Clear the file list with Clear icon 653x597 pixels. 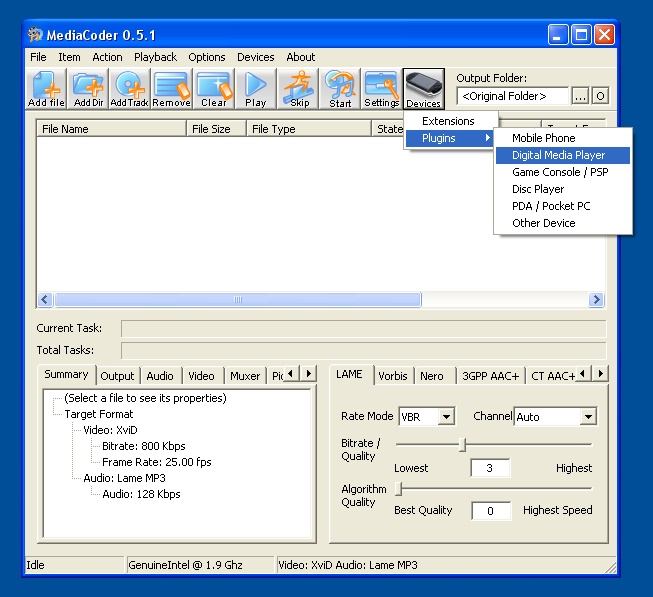(214, 89)
